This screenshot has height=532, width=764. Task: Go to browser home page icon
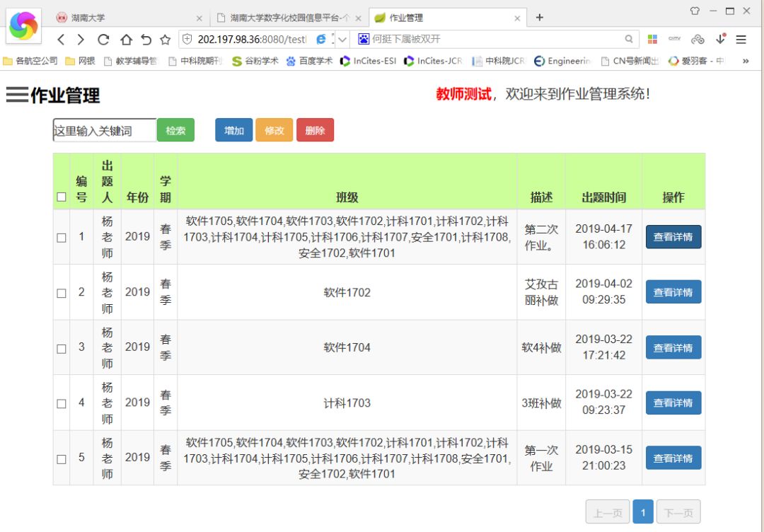click(x=125, y=40)
